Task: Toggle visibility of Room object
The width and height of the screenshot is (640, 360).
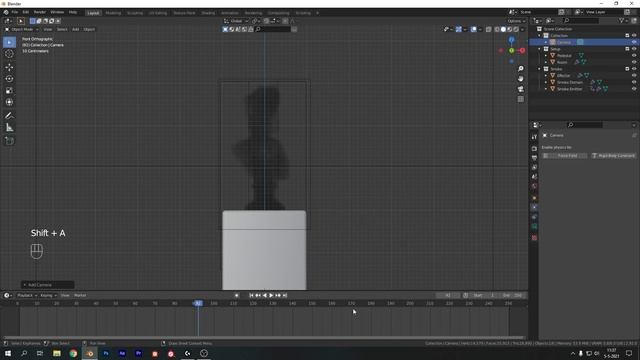Action: (634, 62)
